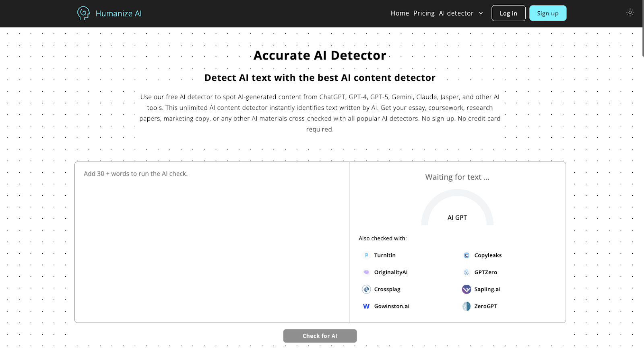
Task: Expand the AI detector dropdown chevron
Action: tap(481, 13)
